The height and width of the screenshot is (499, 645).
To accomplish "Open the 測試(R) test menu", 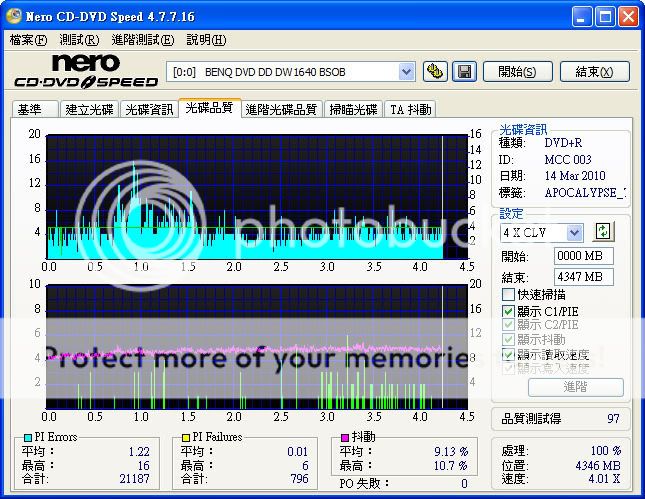I will pyautogui.click(x=79, y=40).
